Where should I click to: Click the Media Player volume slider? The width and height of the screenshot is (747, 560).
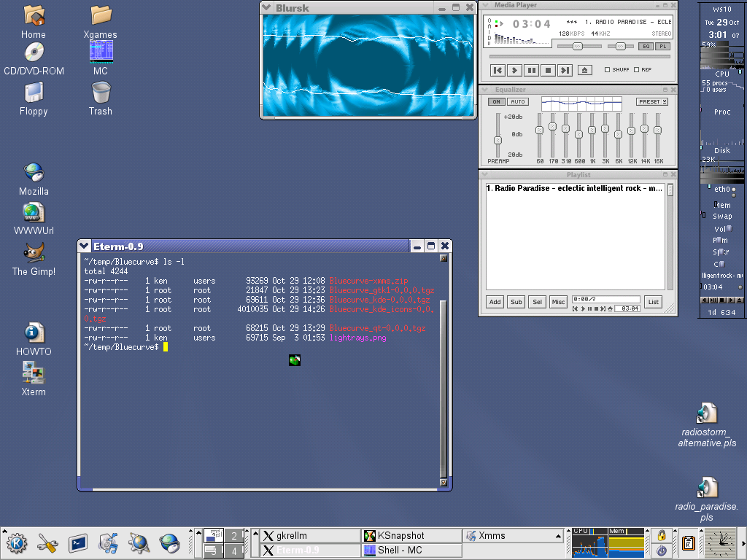click(x=579, y=46)
